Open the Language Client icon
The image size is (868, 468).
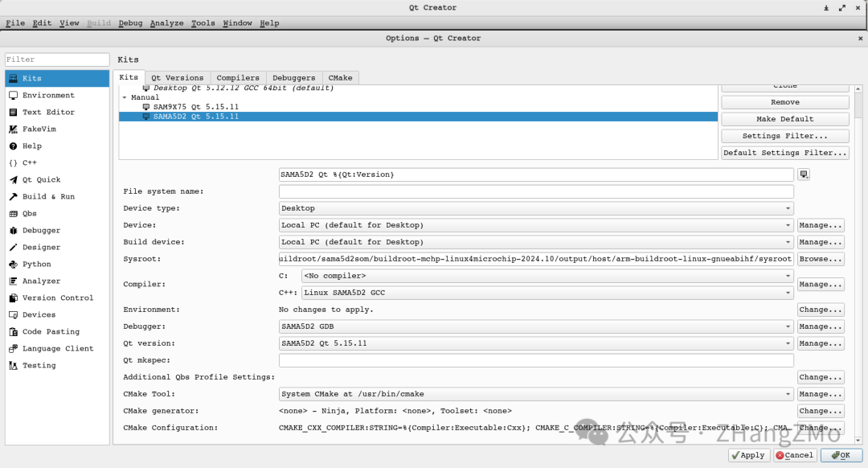pyautogui.click(x=14, y=348)
